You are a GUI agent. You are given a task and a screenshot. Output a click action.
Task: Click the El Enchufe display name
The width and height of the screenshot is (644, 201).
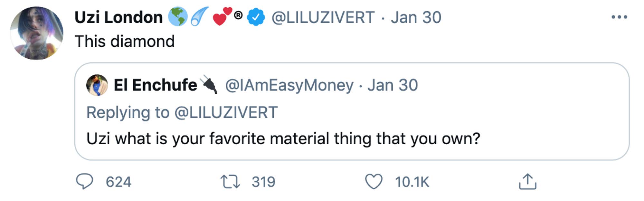click(155, 85)
